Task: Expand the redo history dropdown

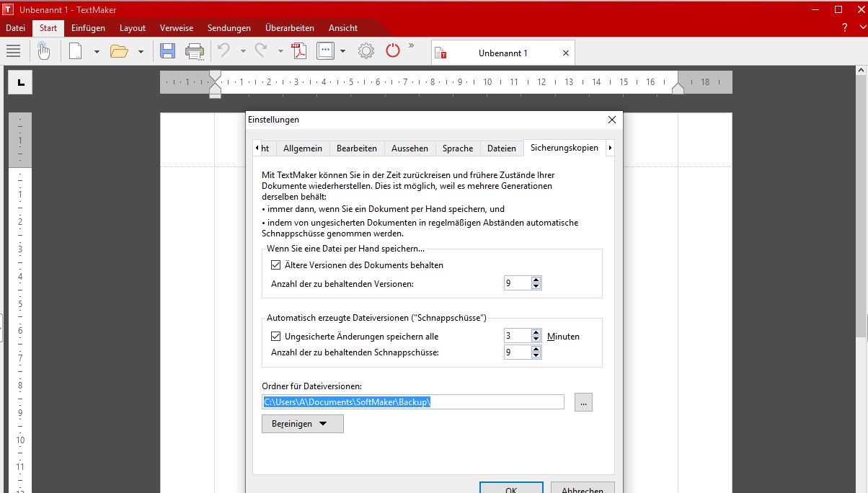Action: tap(280, 52)
